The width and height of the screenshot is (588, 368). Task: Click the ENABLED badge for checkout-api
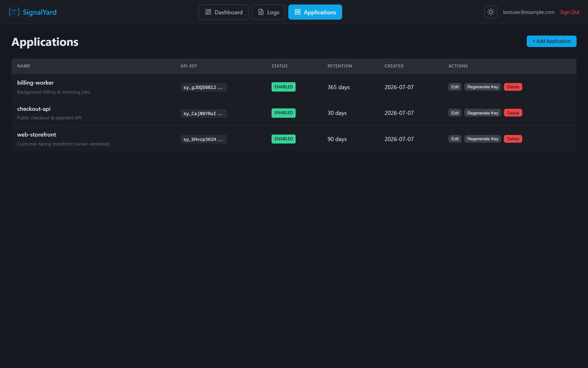(283, 113)
